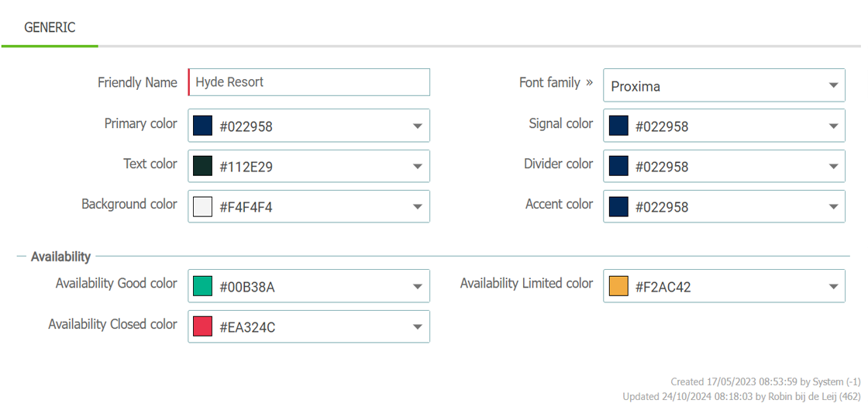Open the Text color dropdown arrow
Viewport: 868px width, 414px height.
(418, 167)
